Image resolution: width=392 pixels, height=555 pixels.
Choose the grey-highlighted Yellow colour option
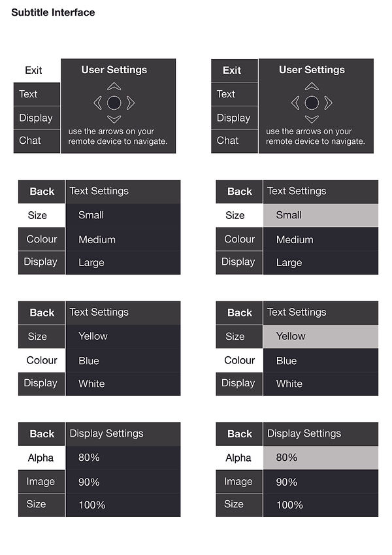pos(320,336)
